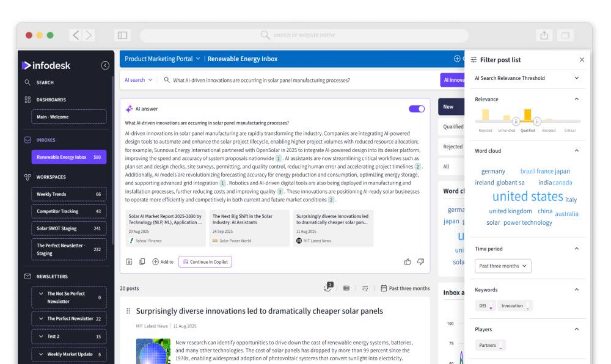Copy the AI answer text
The height and width of the screenshot is (364, 611).
[x=142, y=261]
